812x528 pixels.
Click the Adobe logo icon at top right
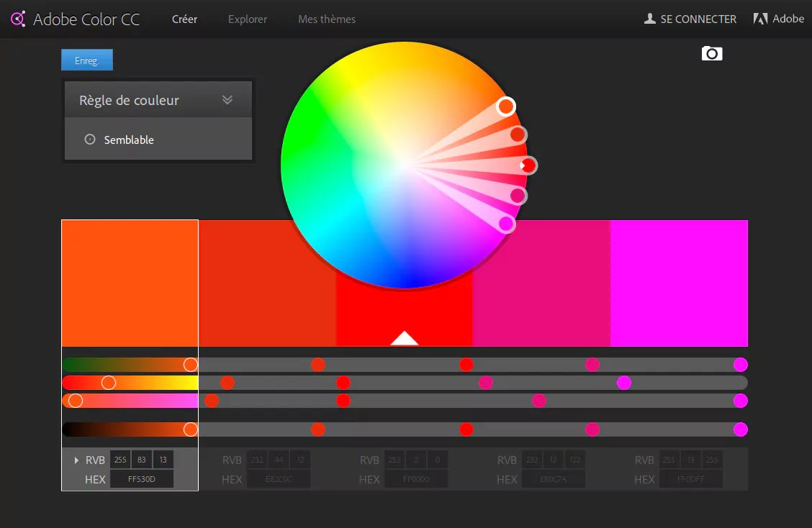tap(760, 19)
